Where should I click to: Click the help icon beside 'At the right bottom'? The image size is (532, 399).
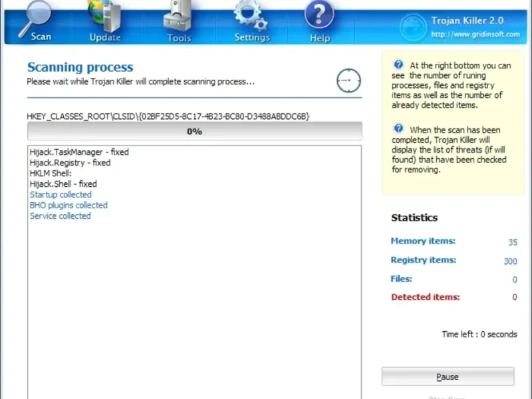click(398, 65)
